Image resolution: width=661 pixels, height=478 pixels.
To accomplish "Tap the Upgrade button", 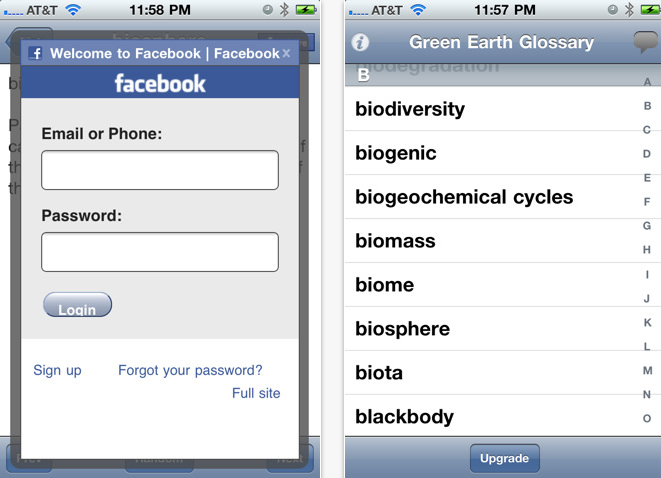I will [x=505, y=458].
